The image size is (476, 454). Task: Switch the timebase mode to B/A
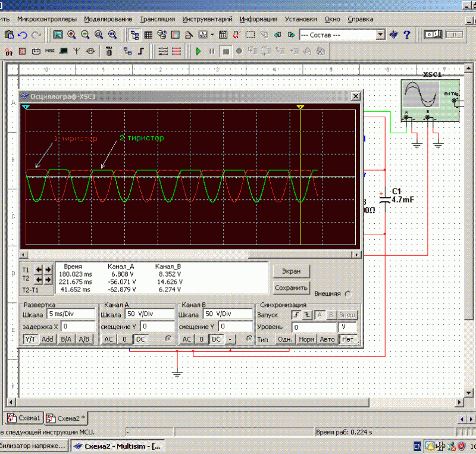pos(67,339)
